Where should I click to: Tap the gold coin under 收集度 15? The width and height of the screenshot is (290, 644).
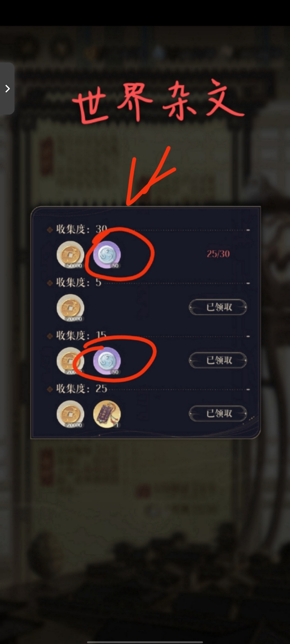pos(70,361)
